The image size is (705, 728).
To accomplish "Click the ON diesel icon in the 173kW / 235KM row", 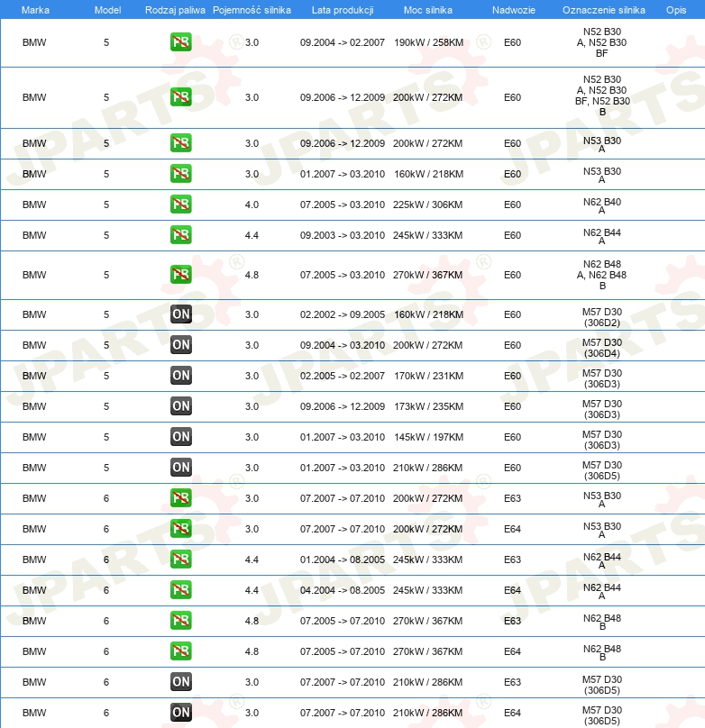I will pyautogui.click(x=180, y=406).
